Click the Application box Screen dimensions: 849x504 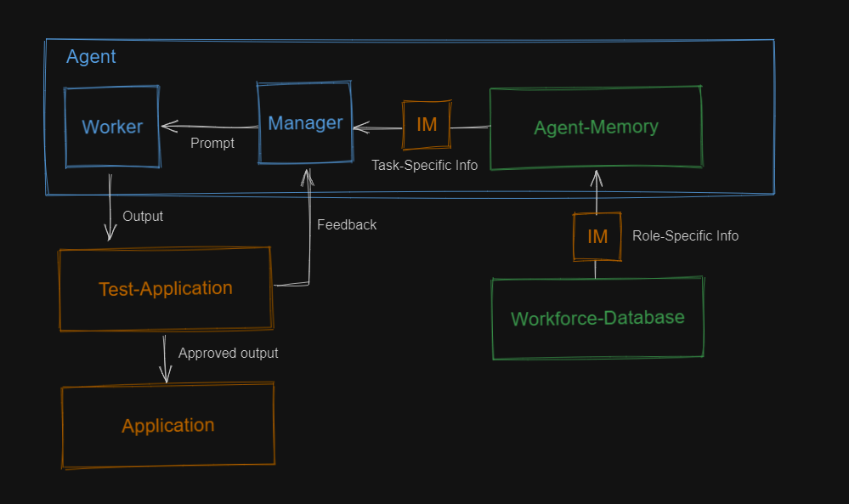pyautogui.click(x=167, y=425)
